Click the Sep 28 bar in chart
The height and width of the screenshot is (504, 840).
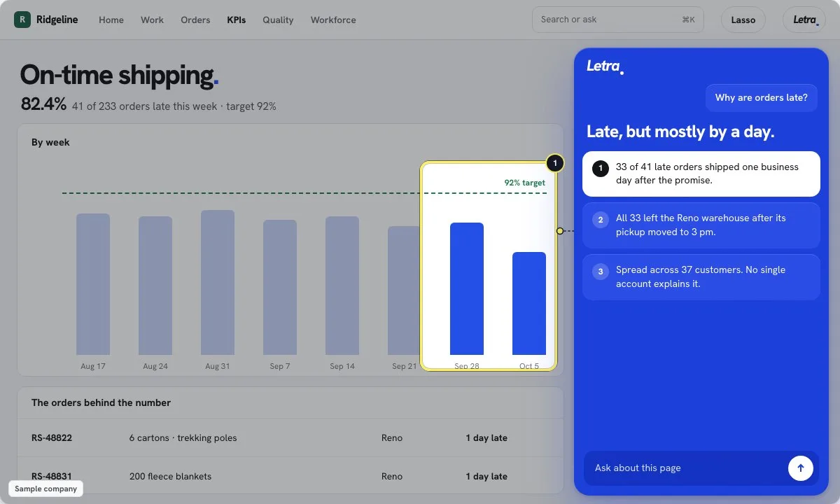click(x=467, y=289)
